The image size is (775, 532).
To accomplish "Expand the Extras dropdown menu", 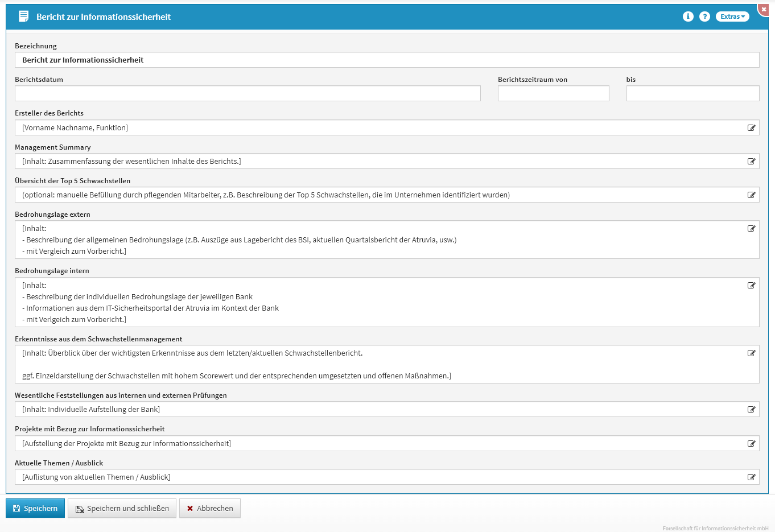I will pyautogui.click(x=732, y=17).
